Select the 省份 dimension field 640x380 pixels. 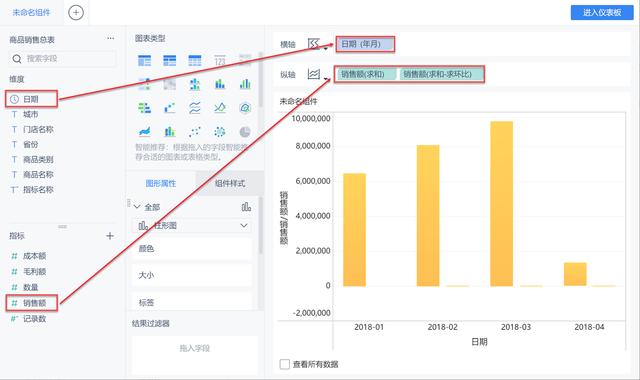point(31,144)
